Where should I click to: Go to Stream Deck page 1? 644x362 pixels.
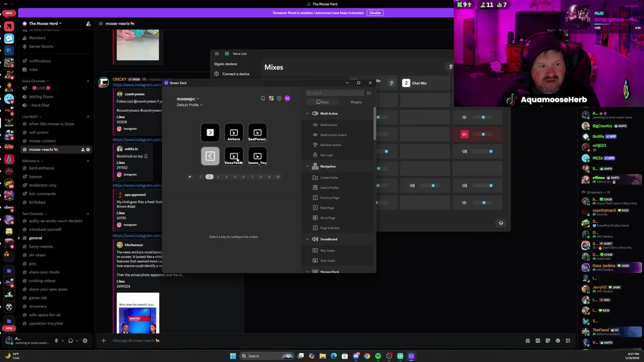pyautogui.click(x=201, y=177)
